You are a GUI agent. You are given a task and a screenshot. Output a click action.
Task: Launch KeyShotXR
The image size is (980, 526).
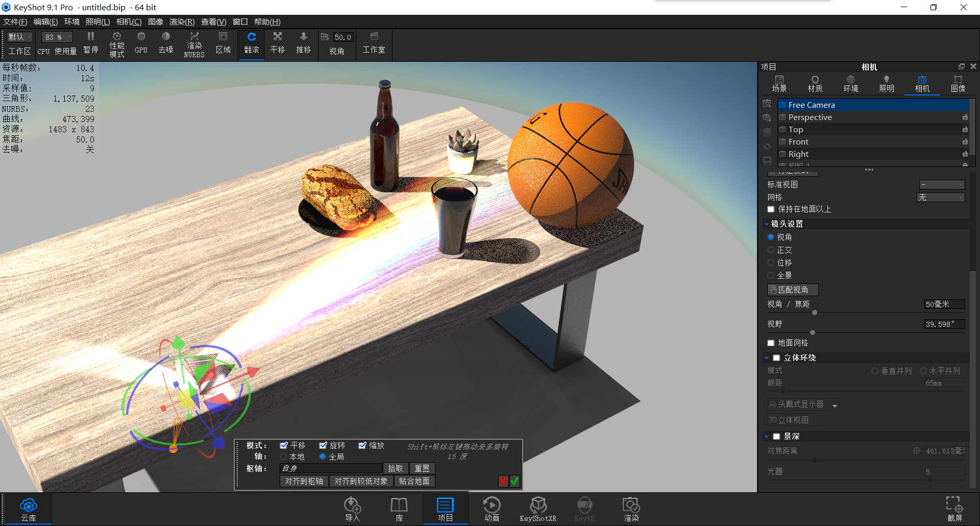[x=538, y=508]
